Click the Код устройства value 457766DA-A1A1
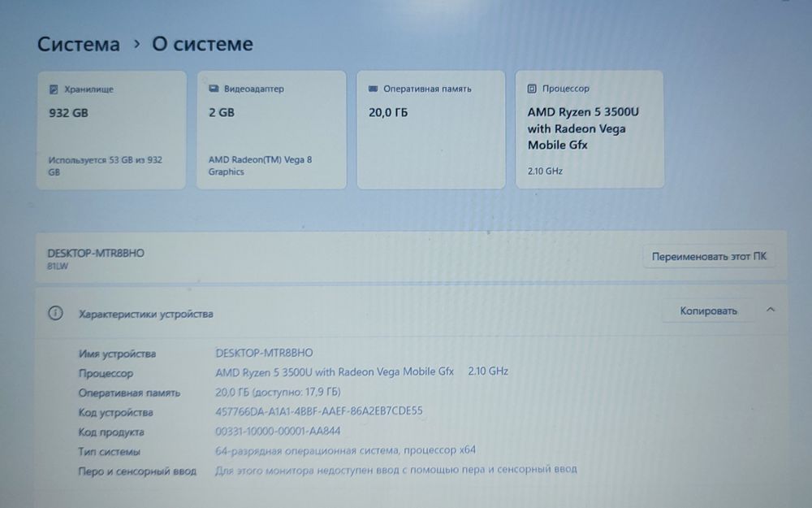This screenshot has height=508, width=812. [319, 411]
